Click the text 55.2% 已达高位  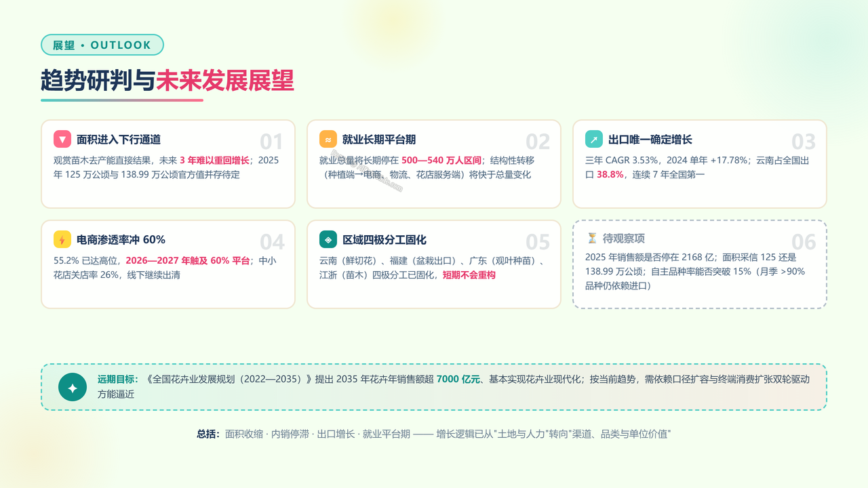(86, 261)
